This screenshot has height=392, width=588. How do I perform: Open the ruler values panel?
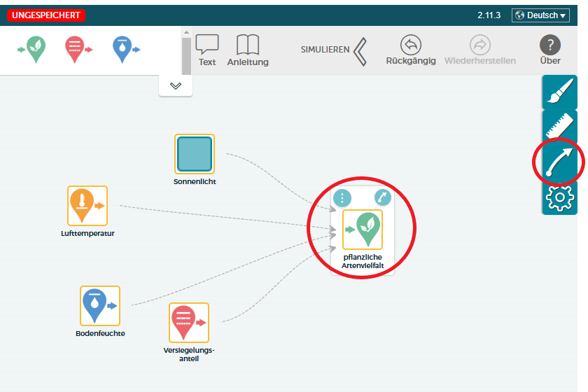(x=560, y=127)
